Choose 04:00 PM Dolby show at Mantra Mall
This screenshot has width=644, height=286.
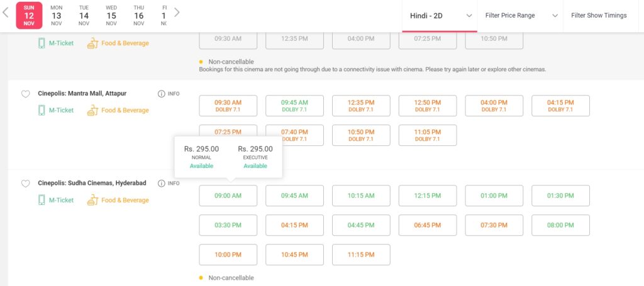pyautogui.click(x=494, y=106)
